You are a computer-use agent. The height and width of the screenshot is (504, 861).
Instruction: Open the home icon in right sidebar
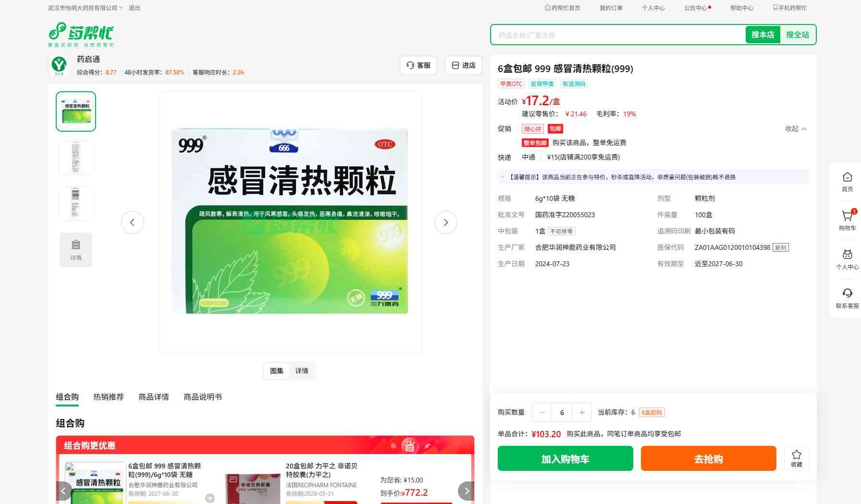click(x=847, y=178)
